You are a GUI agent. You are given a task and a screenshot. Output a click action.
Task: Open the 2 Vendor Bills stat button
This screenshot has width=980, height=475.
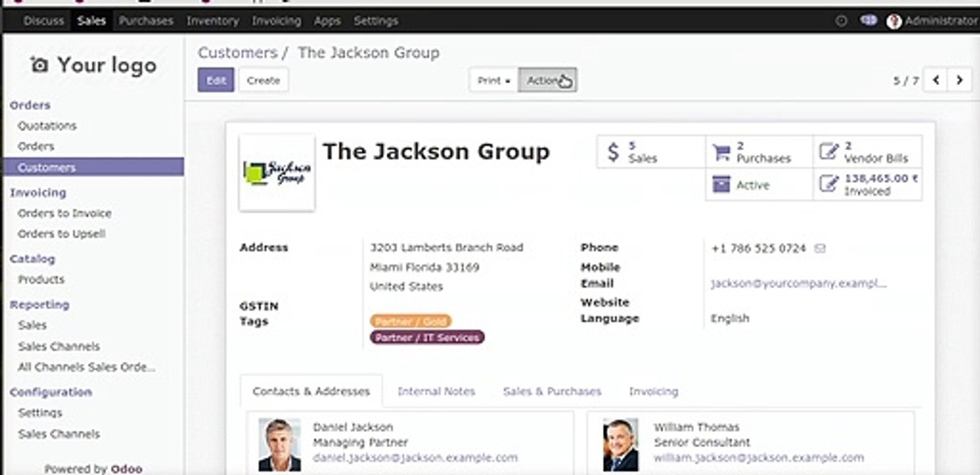point(868,152)
